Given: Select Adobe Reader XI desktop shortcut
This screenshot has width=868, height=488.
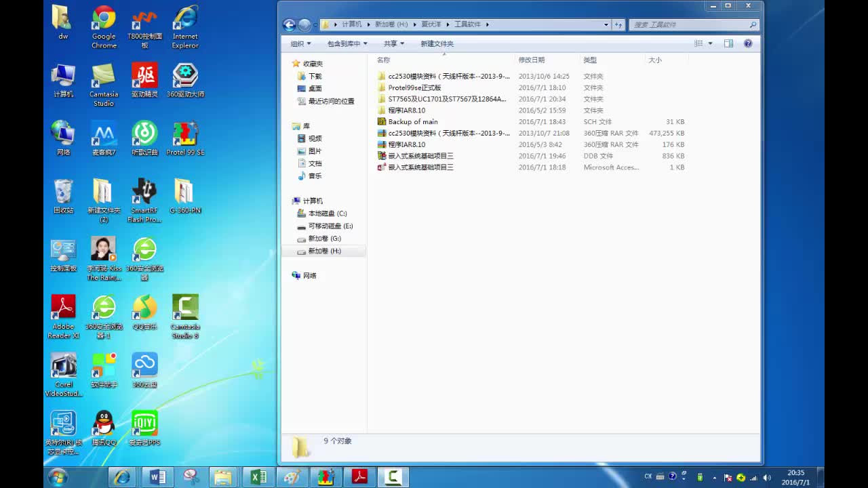Looking at the screenshot, I should (63, 317).
